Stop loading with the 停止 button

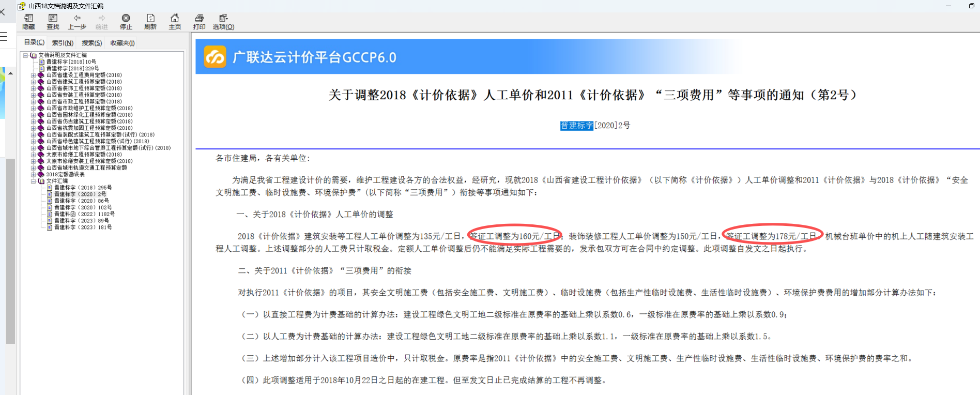click(x=126, y=22)
